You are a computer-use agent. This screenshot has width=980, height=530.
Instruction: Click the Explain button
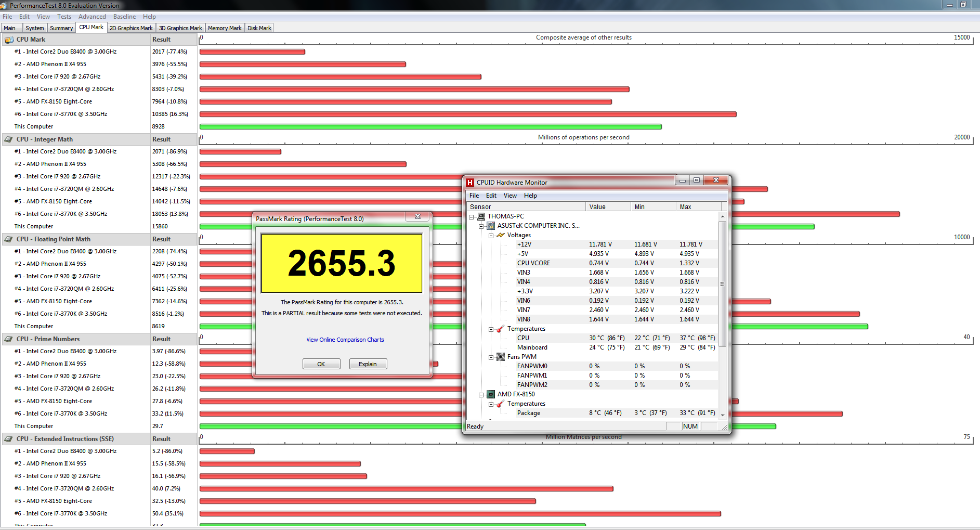[x=368, y=364]
